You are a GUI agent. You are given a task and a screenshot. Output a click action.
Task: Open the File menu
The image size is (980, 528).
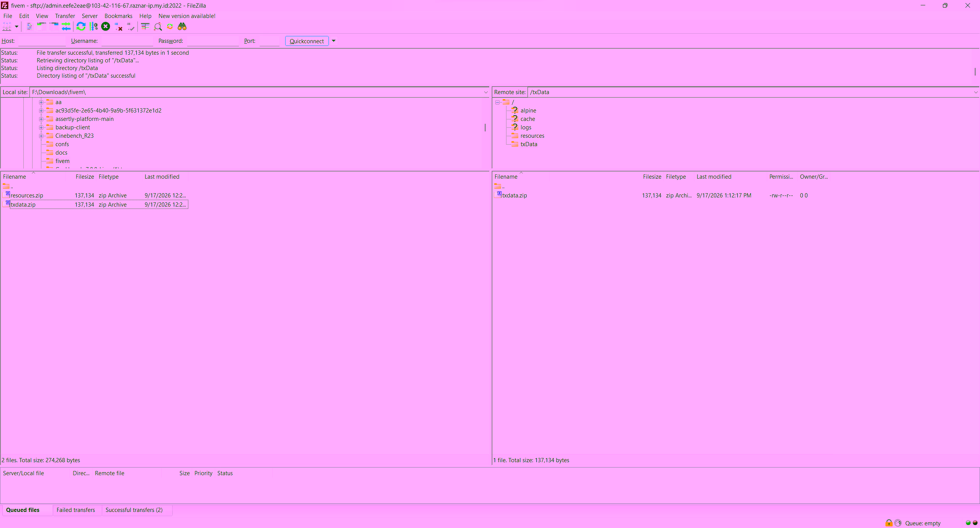pyautogui.click(x=8, y=16)
